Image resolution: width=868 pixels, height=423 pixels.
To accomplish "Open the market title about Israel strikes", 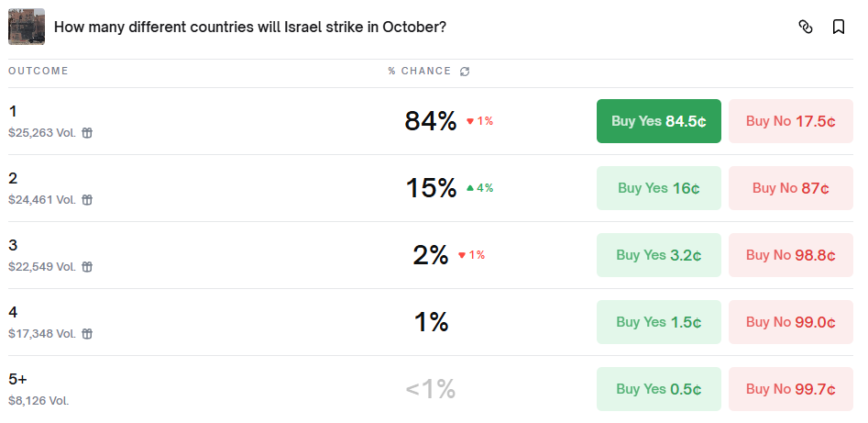I will (250, 27).
